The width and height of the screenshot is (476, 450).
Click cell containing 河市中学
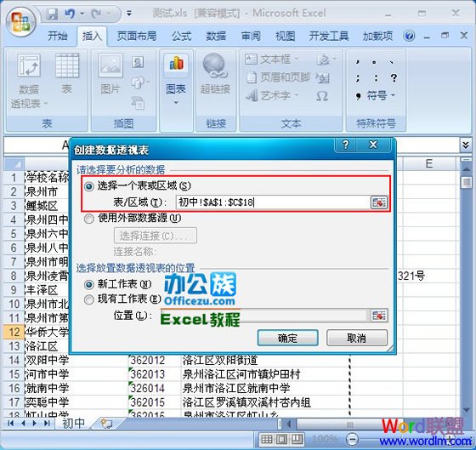point(76,374)
